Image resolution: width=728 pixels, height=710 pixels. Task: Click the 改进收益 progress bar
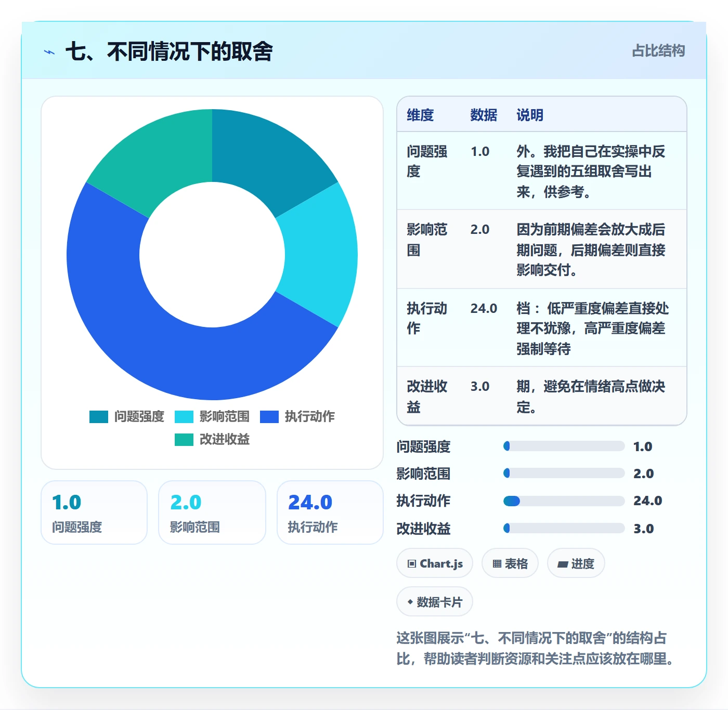coord(564,528)
